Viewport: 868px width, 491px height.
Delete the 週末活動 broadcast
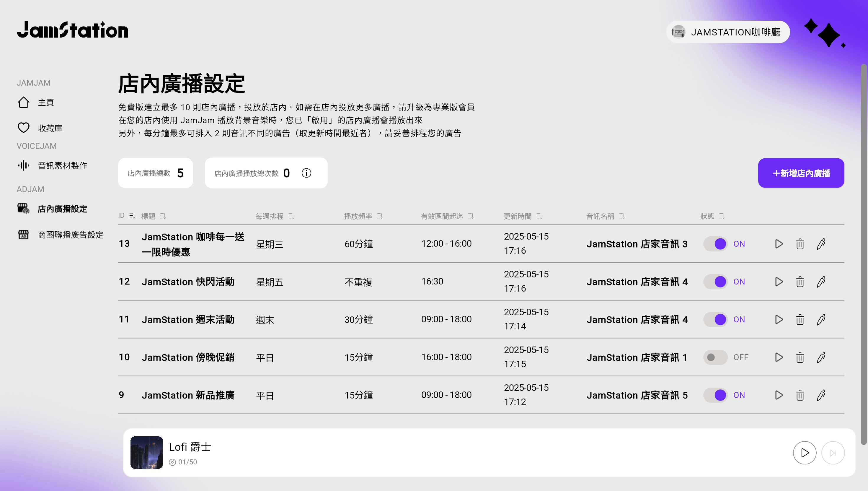tap(800, 319)
